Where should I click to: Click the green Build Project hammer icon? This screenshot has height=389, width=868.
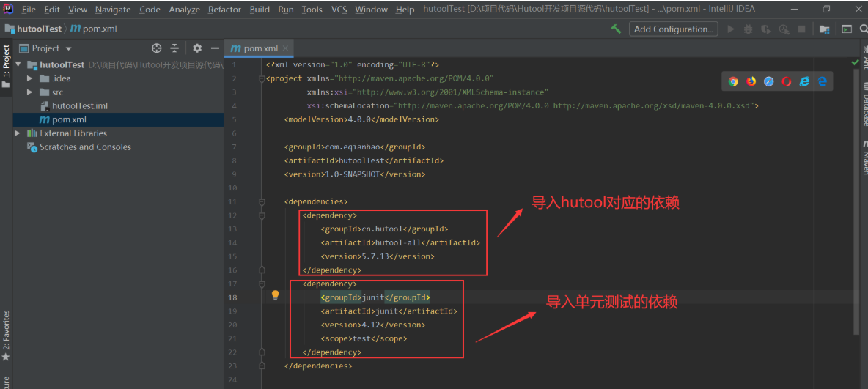(616, 29)
